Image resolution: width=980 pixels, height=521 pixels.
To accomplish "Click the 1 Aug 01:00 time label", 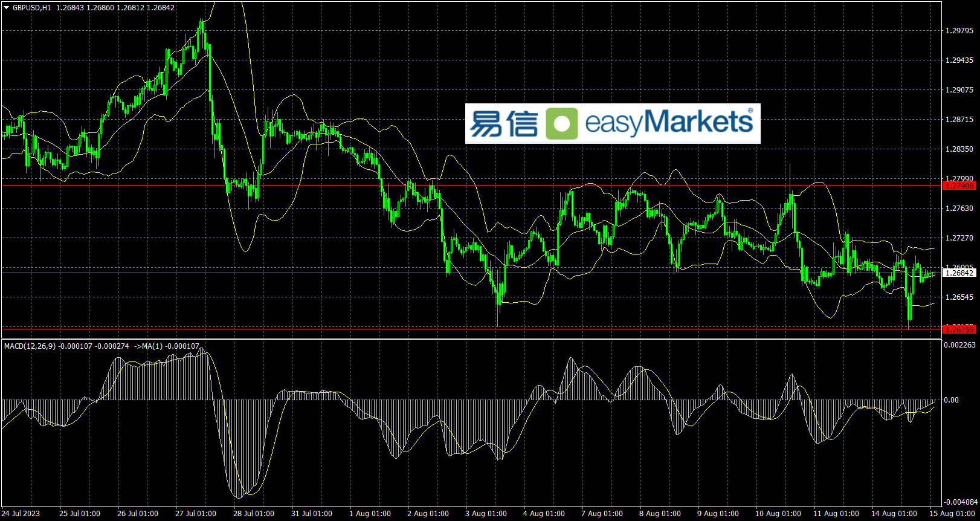I will [370, 514].
